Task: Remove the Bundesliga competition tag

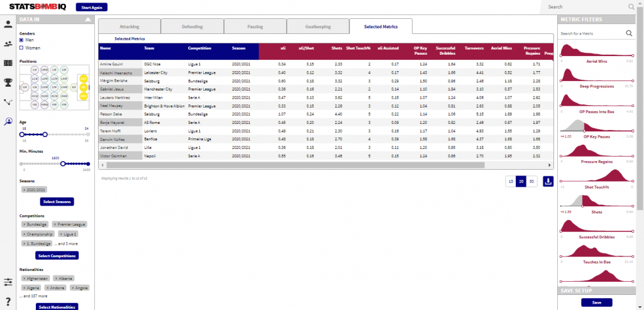Action: (25, 224)
